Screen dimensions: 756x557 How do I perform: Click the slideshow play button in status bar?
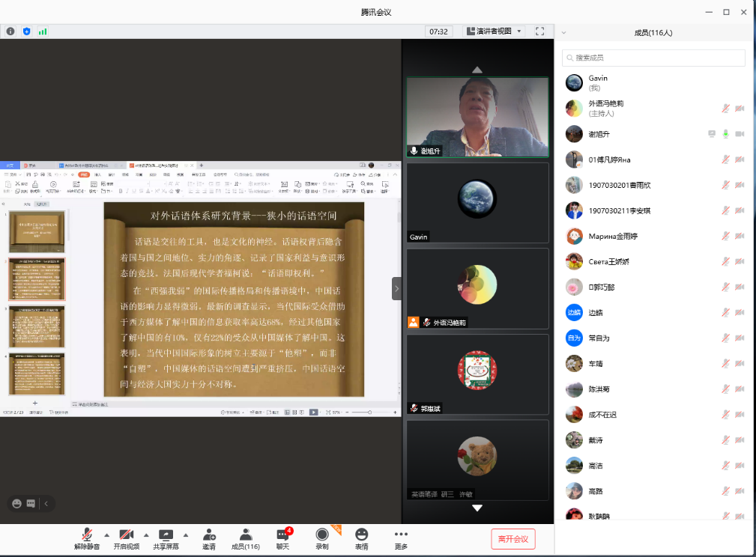click(314, 413)
